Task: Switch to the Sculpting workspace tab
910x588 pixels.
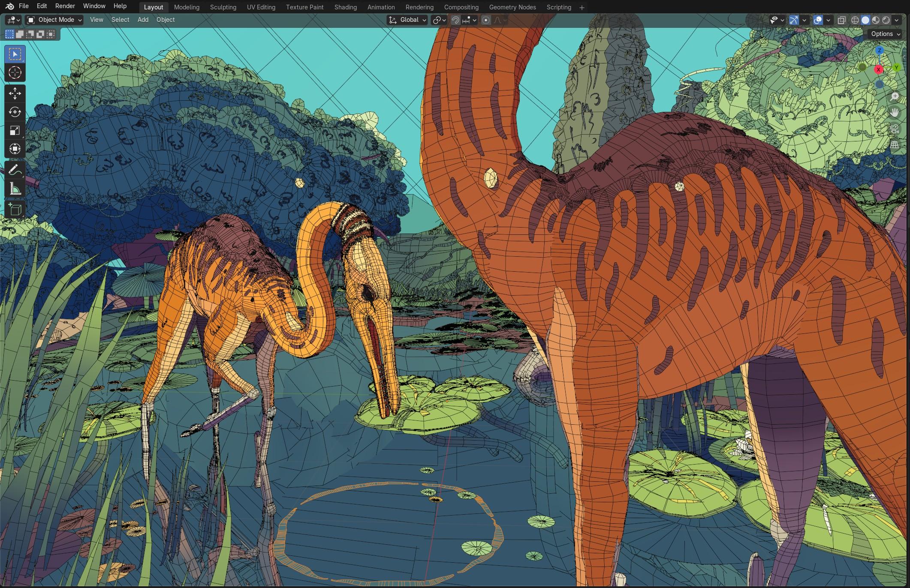Action: click(x=223, y=7)
